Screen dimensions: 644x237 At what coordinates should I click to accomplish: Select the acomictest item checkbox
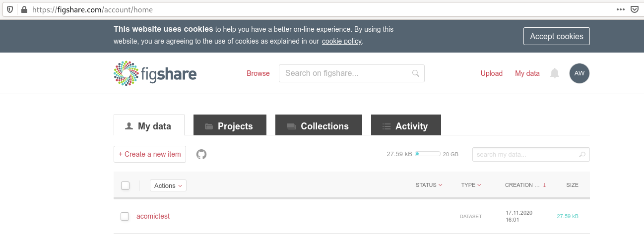pos(125,216)
